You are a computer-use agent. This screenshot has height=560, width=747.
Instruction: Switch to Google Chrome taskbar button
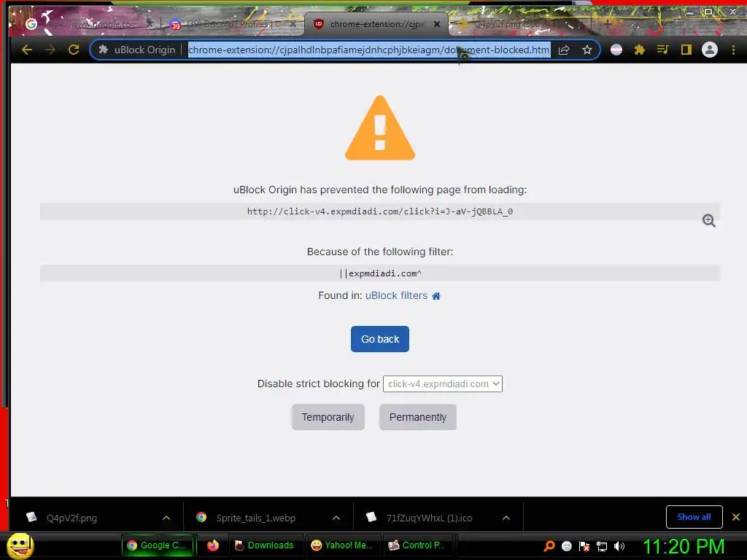[x=158, y=545]
